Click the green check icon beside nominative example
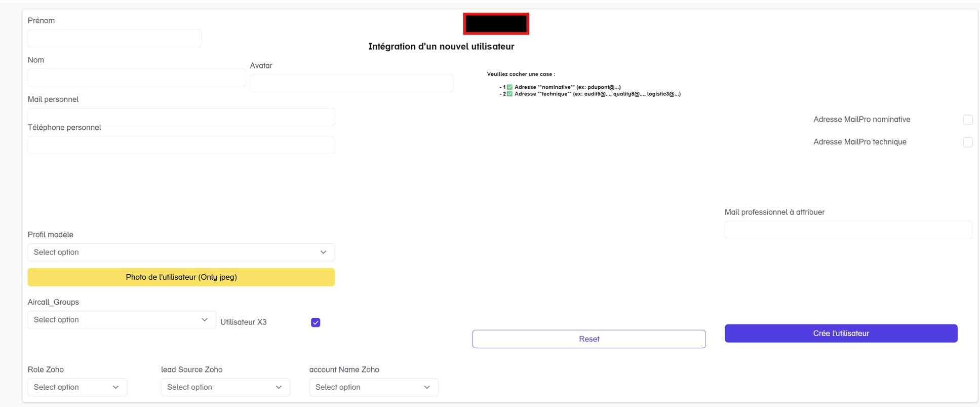Image resolution: width=980 pixels, height=407 pixels. point(509,87)
